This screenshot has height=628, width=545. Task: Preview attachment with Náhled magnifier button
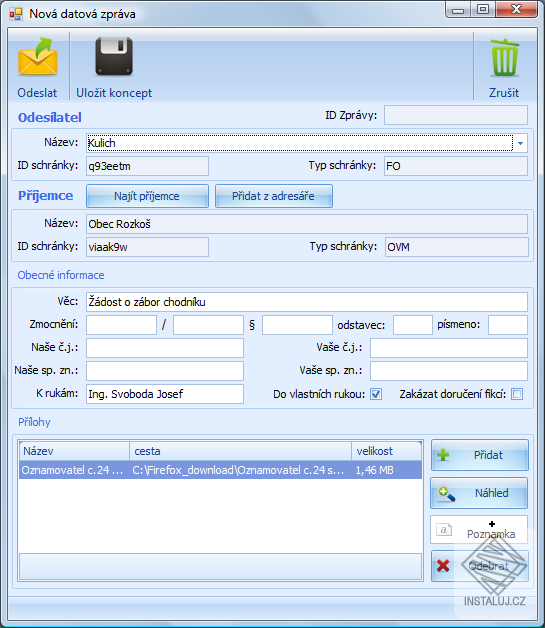coord(479,493)
